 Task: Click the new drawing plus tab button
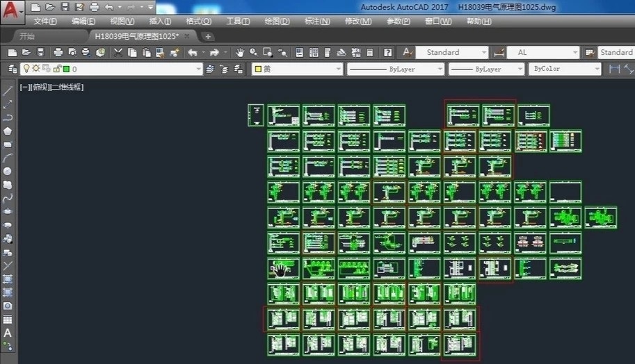[x=208, y=36]
